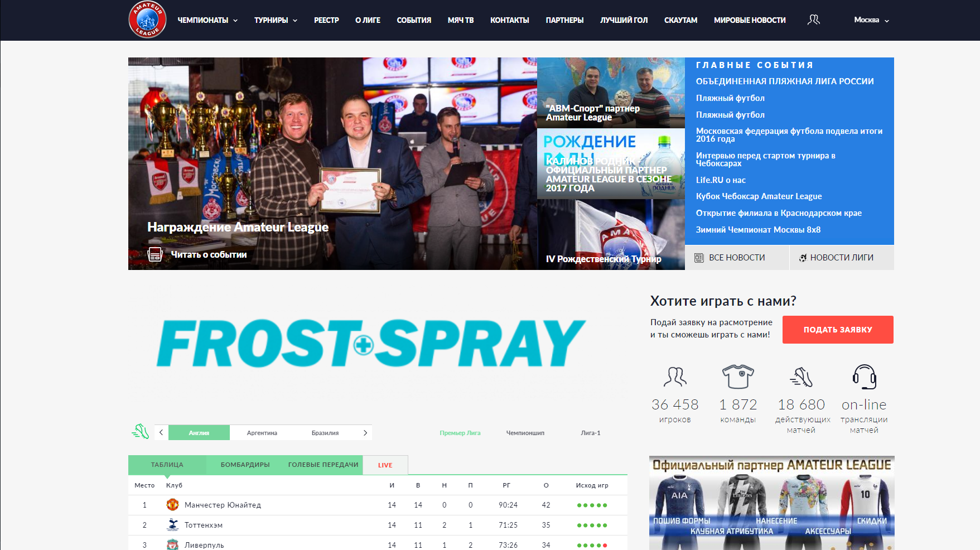Open the АВМ-Спорт партнер news thumbnail
This screenshot has width=980, height=550.
tap(611, 93)
